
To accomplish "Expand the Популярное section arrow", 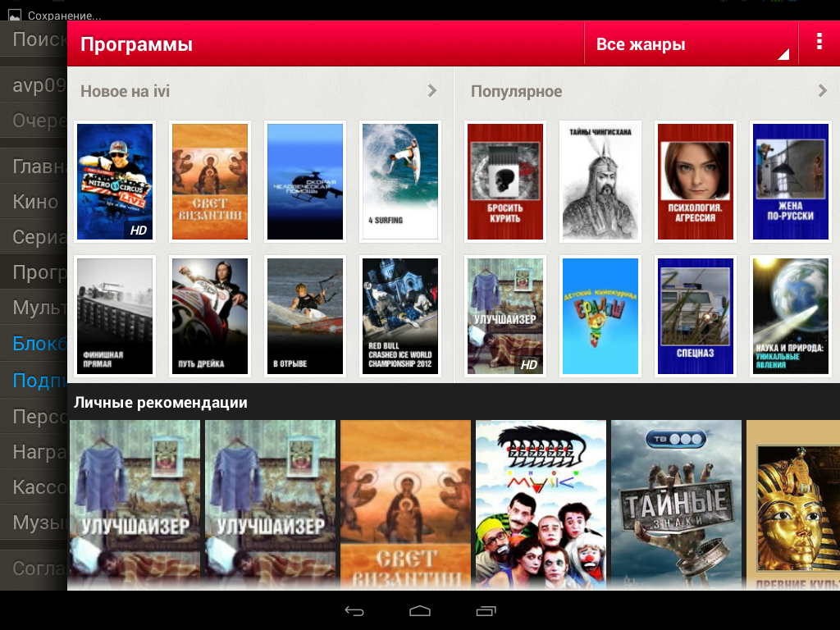I will (x=823, y=91).
